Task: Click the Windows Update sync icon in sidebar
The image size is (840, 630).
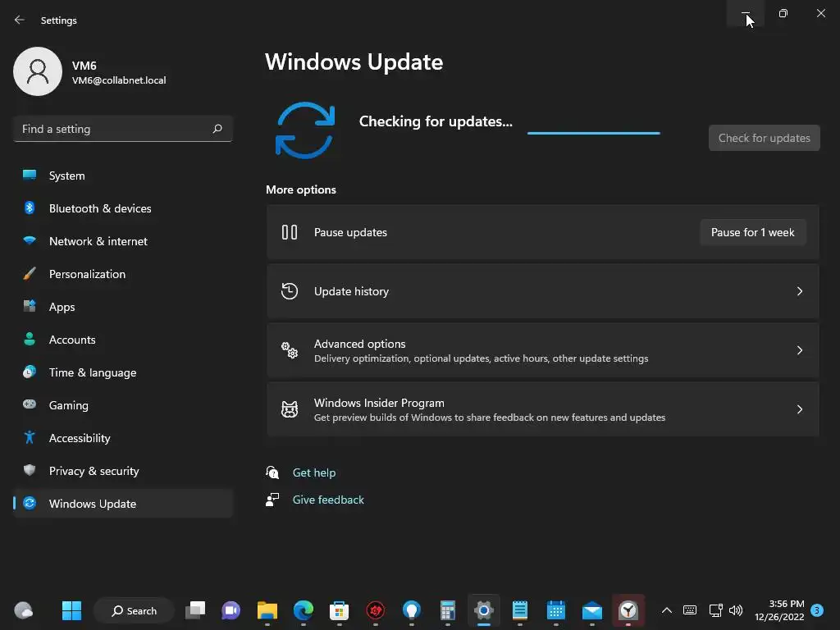Action: click(30, 503)
